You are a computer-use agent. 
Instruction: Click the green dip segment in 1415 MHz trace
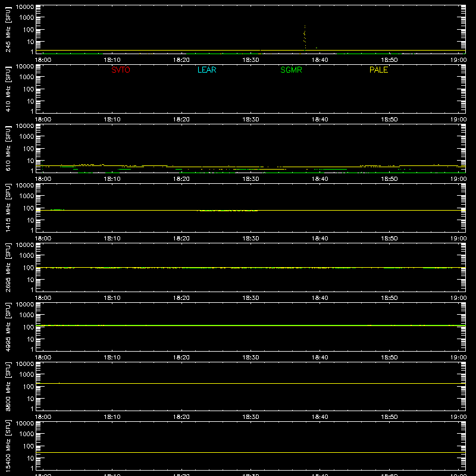227,211
